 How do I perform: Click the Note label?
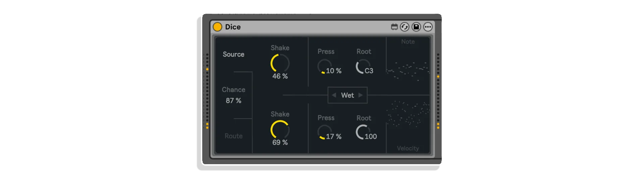tap(408, 42)
